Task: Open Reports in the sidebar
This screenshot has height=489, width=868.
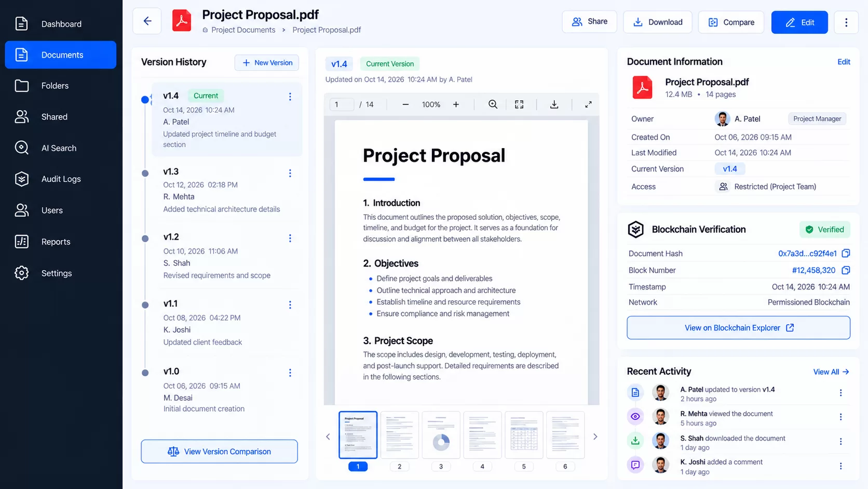Action: (x=61, y=242)
